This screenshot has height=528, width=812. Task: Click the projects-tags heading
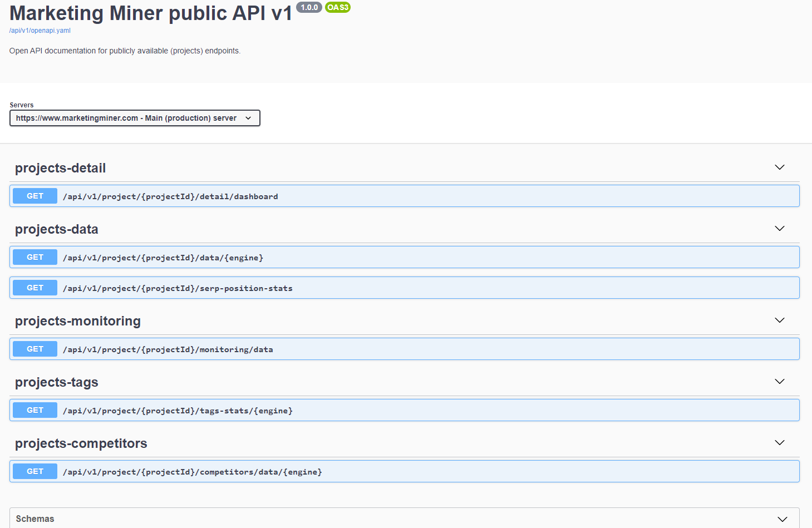click(x=56, y=382)
